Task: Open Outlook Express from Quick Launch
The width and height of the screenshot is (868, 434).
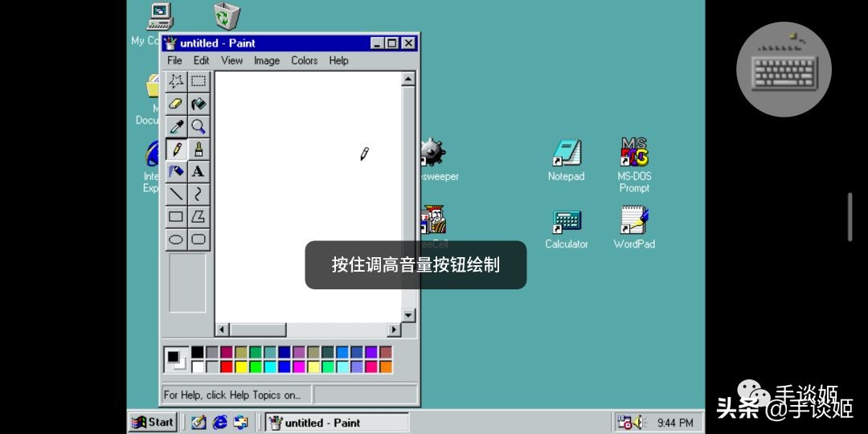Action: click(241, 423)
